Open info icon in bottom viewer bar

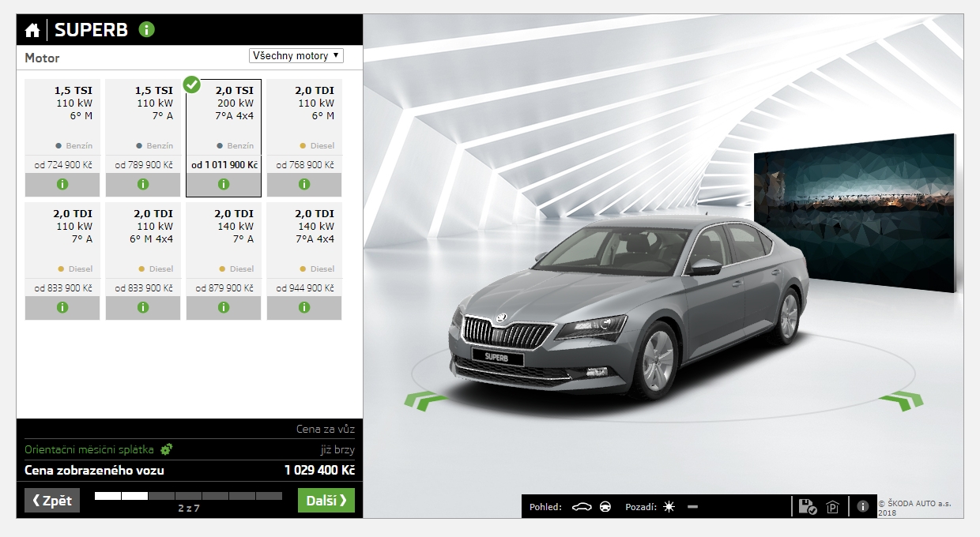tap(863, 506)
